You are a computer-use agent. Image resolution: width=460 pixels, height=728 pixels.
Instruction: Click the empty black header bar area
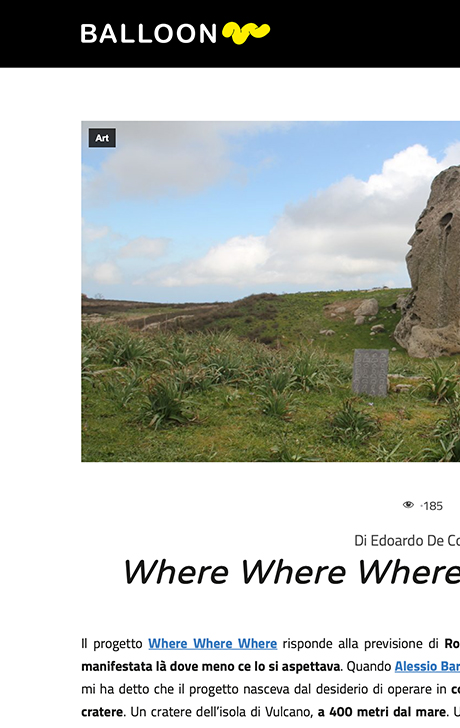click(367, 33)
